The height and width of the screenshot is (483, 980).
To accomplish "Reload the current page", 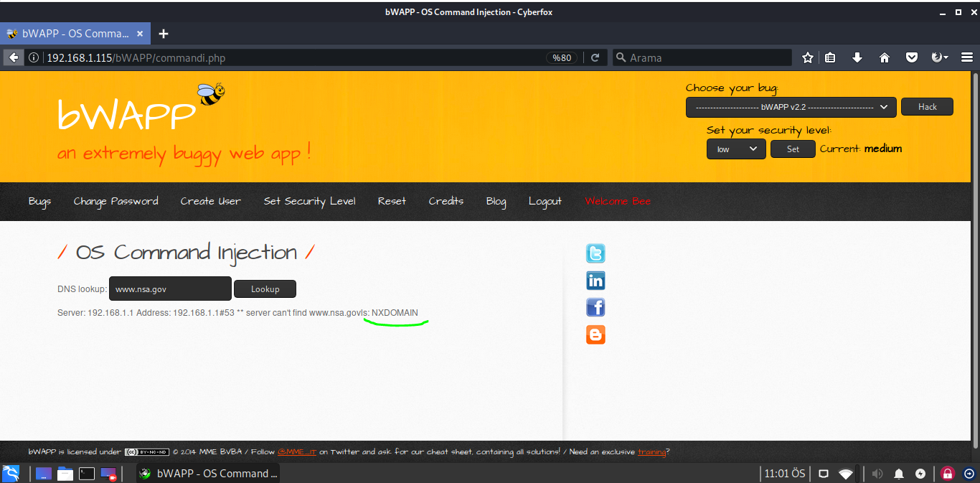I will (x=595, y=57).
